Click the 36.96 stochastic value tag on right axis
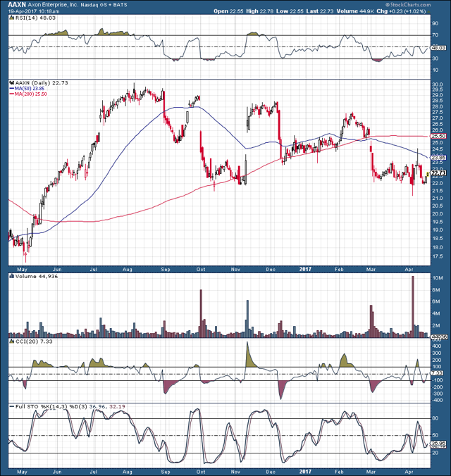451x476 pixels. [439, 443]
